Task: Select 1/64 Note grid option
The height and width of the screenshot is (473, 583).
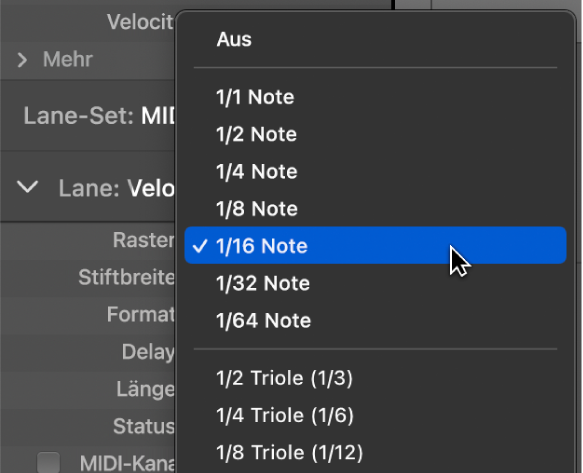Action: 375,321
